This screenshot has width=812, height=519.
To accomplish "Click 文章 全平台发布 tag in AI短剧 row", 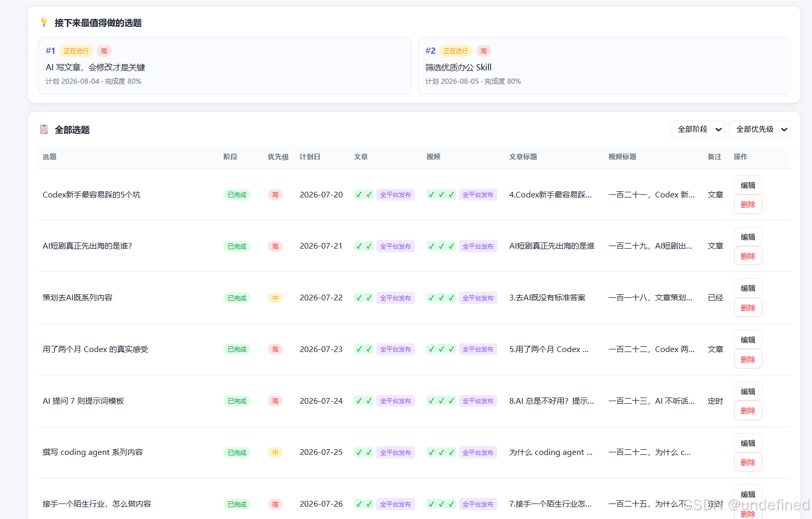I will point(395,246).
